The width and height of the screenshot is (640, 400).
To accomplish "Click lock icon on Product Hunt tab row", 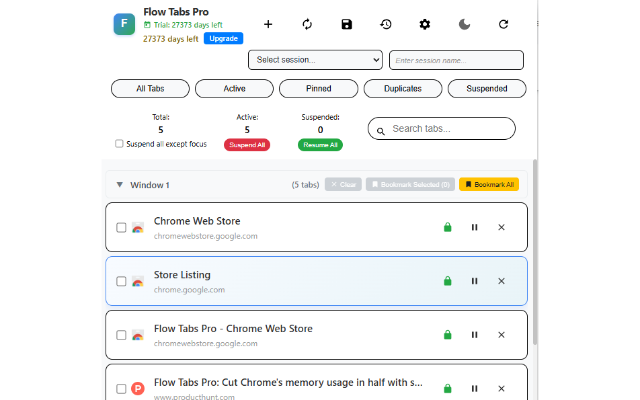I will pyautogui.click(x=447, y=388).
